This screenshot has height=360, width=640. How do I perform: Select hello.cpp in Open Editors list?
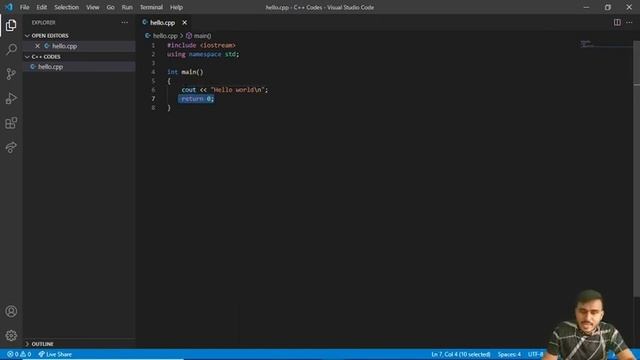64,46
